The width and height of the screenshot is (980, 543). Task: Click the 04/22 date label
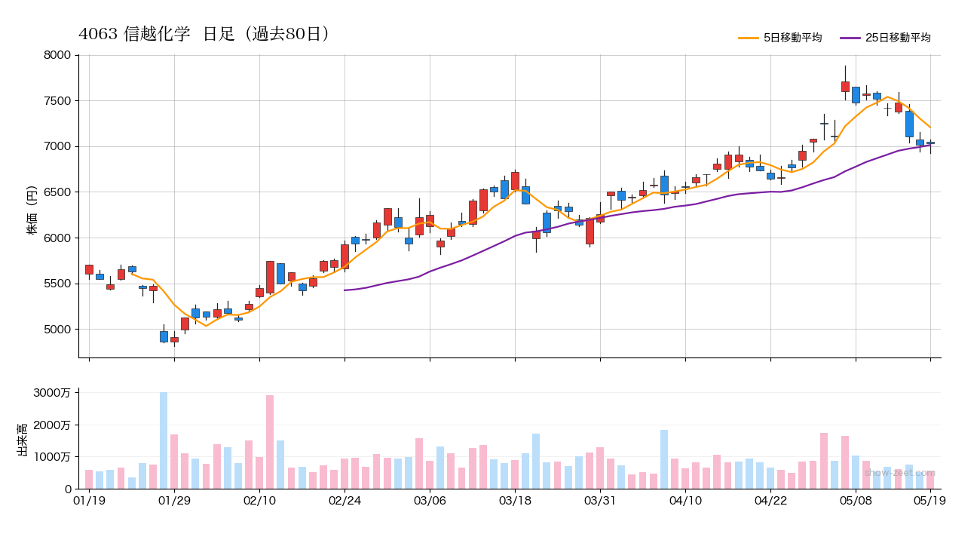(x=770, y=499)
